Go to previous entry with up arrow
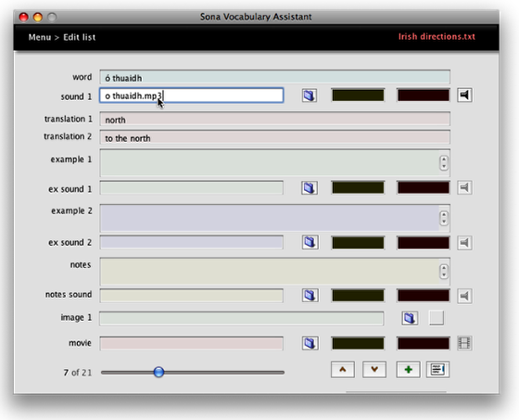The image size is (519, 420). click(343, 369)
